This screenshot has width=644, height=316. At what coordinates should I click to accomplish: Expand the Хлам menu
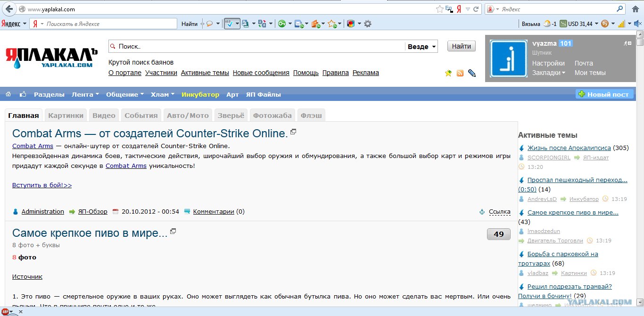(x=163, y=94)
